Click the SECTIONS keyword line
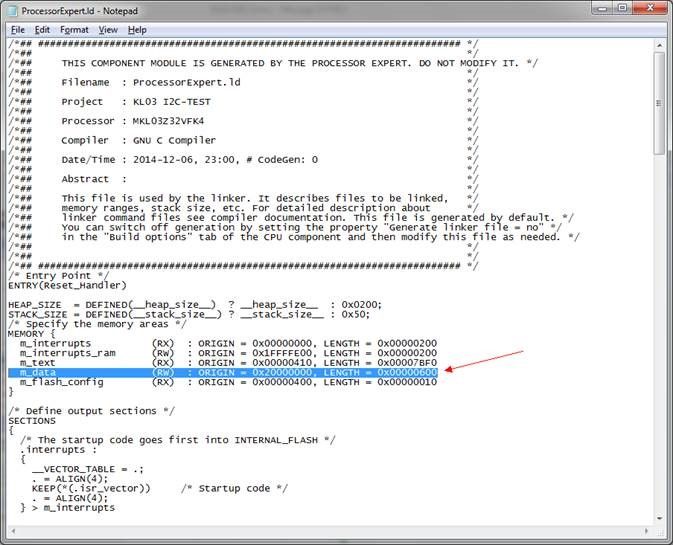The width and height of the screenshot is (673, 545). [32, 421]
